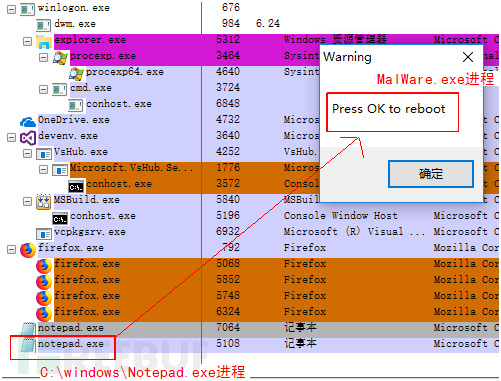Screen dimensions: 501x381
Task: Select the vcpkgsrv.exe process name
Action: click(x=90, y=232)
